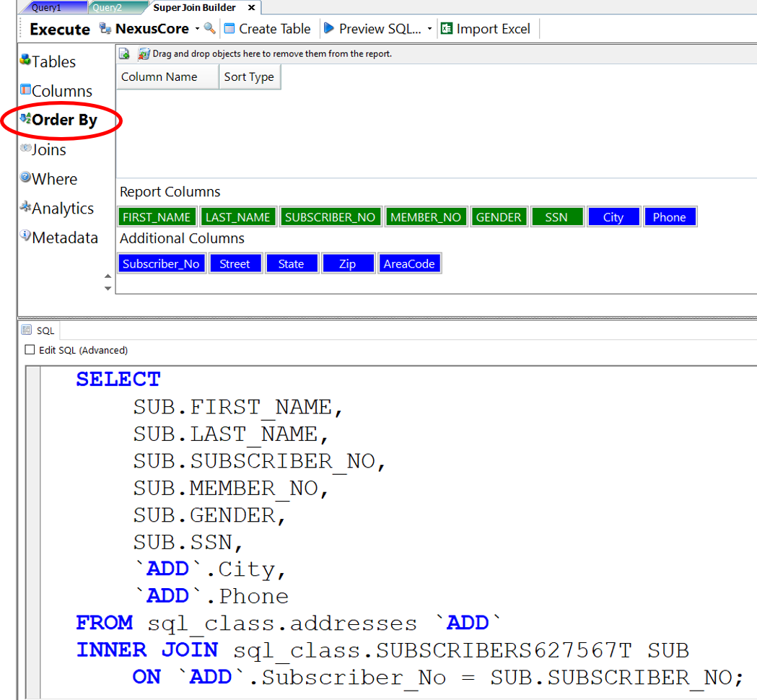Click the magnifier icon beside NexusCore

[x=210, y=29]
